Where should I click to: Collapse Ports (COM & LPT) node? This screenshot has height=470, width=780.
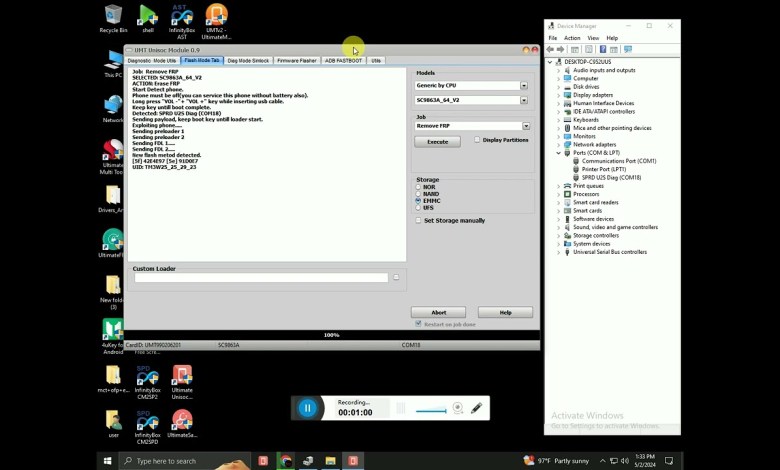pyautogui.click(x=558, y=153)
